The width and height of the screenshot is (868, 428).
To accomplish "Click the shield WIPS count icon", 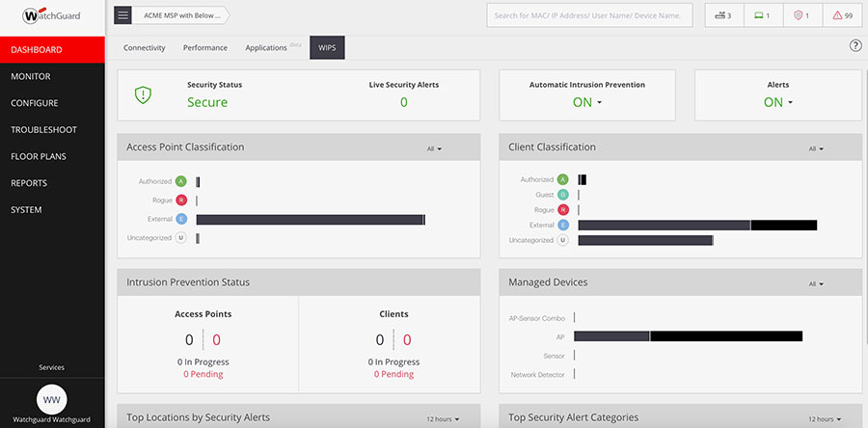I will pos(800,15).
